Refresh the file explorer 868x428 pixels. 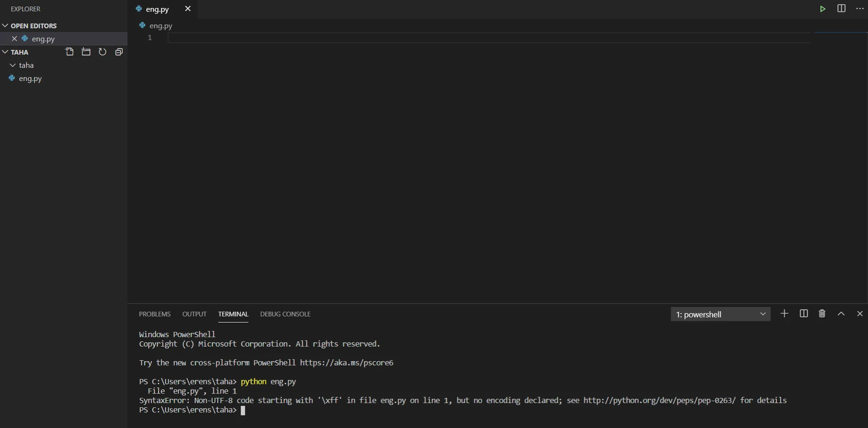[103, 52]
